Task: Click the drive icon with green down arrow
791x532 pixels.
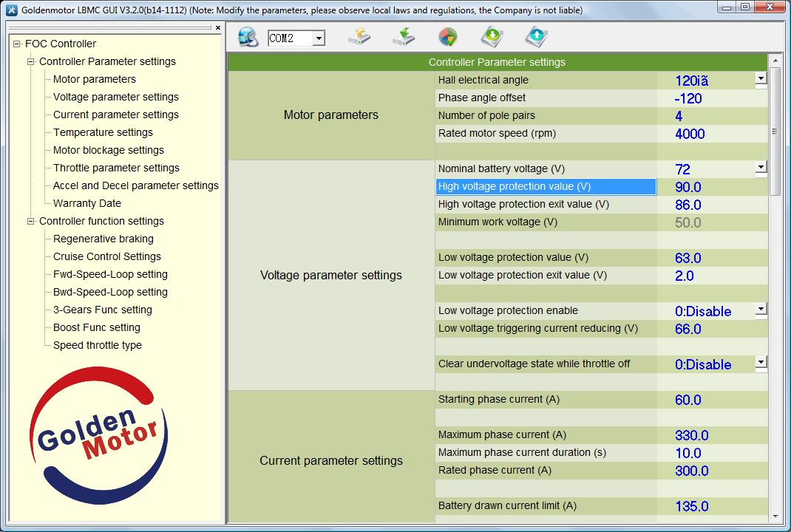Action: click(404, 37)
